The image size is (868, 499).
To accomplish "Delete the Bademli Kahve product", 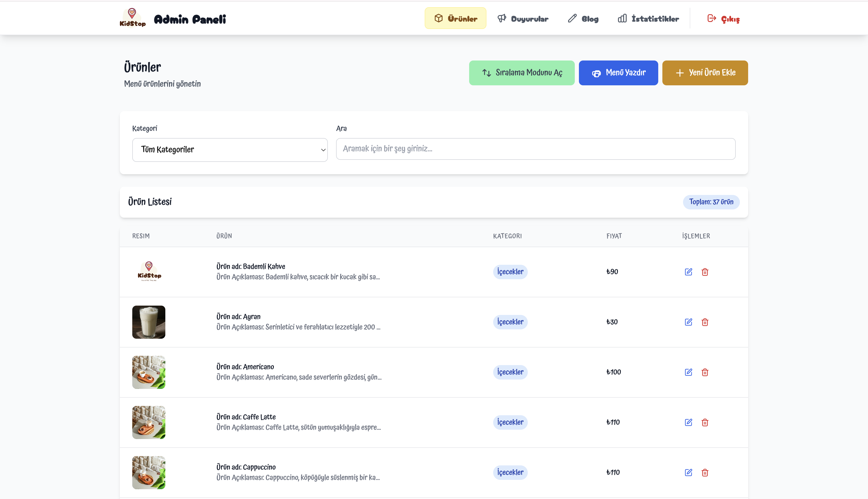I will tap(705, 272).
